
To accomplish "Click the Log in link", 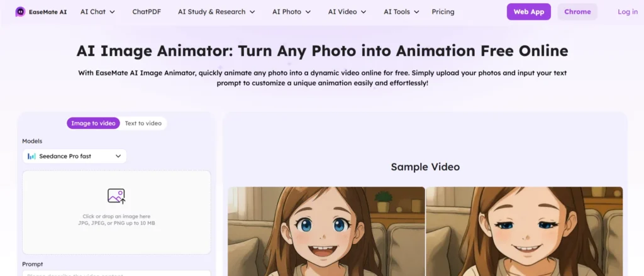I will pyautogui.click(x=628, y=12).
